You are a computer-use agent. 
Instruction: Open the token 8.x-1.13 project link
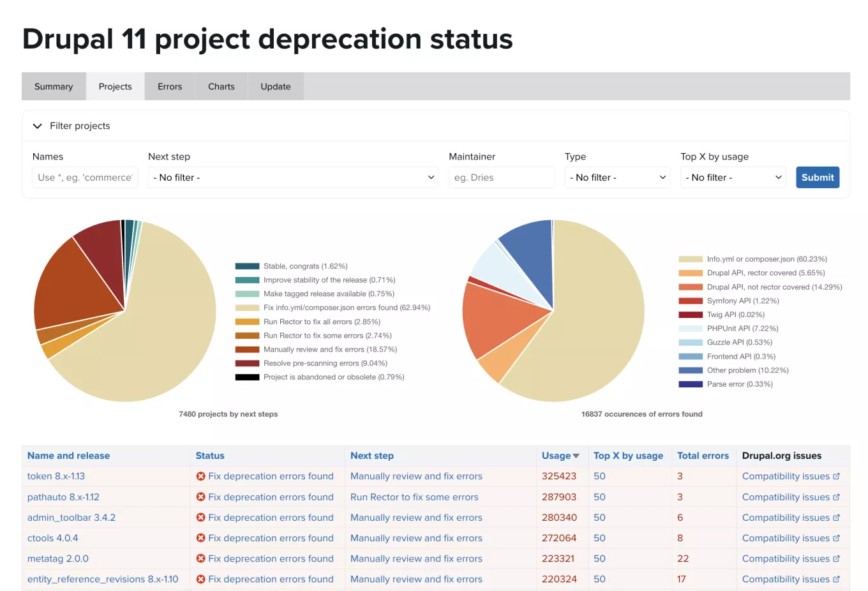click(56, 476)
